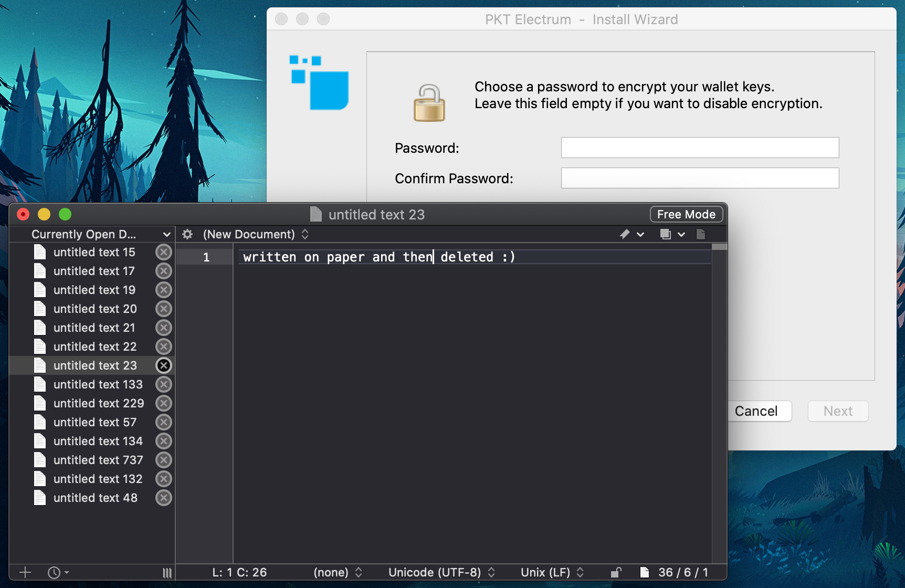
Task: Click the marker pencil icon in toolbar
Action: pos(625,234)
